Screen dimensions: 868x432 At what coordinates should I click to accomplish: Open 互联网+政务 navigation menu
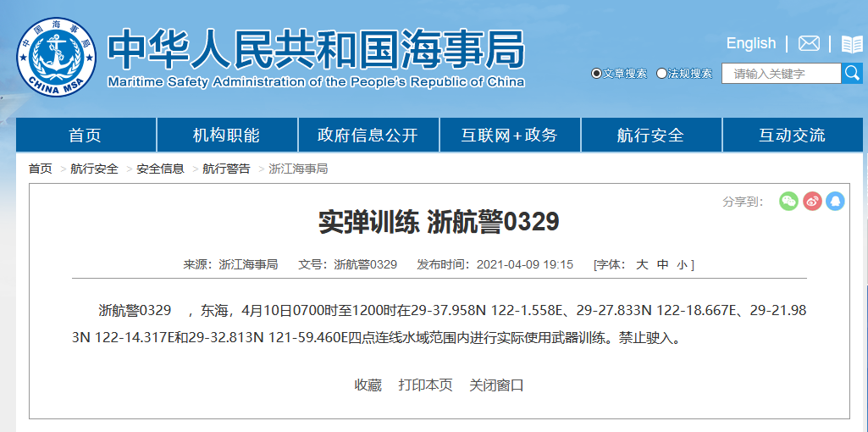tap(509, 136)
